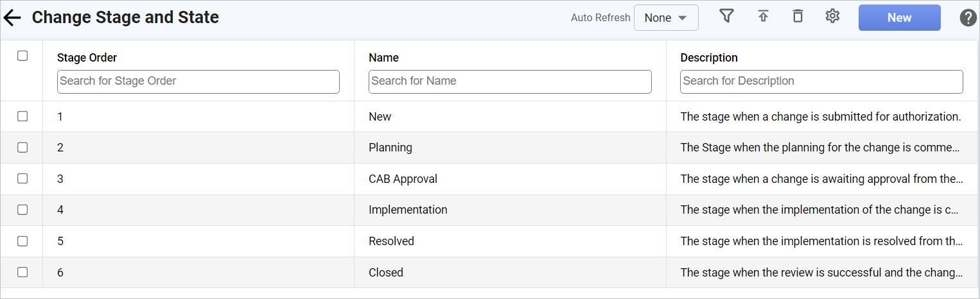The width and height of the screenshot is (980, 299).
Task: Mark the Closed stage checkbox
Action: tap(22, 272)
